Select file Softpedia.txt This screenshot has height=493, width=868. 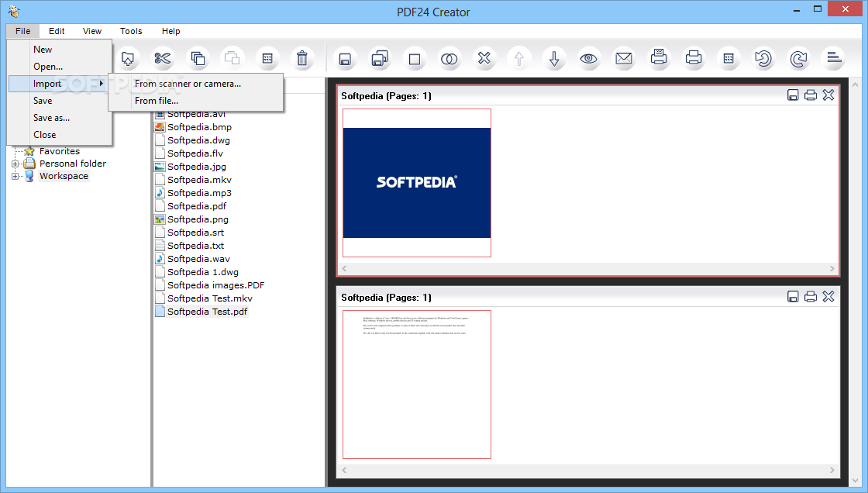click(x=195, y=246)
